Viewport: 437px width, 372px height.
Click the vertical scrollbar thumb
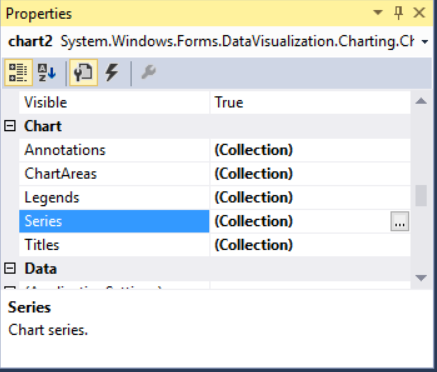(x=421, y=196)
